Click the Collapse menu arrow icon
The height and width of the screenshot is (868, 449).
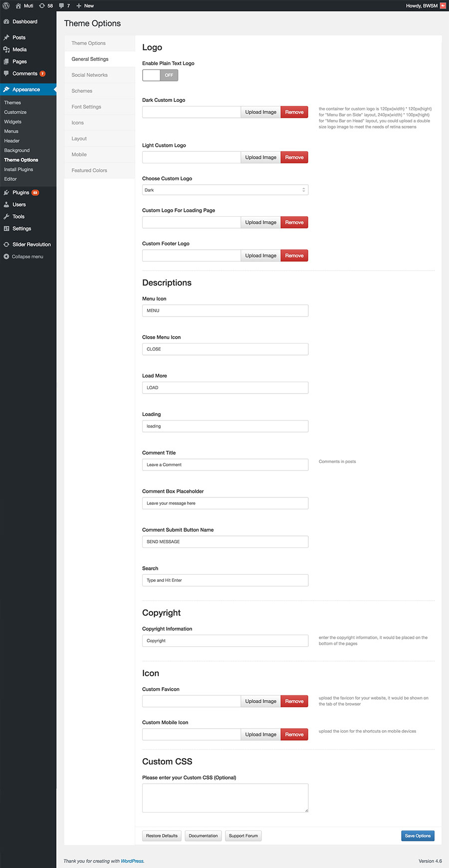(6, 256)
